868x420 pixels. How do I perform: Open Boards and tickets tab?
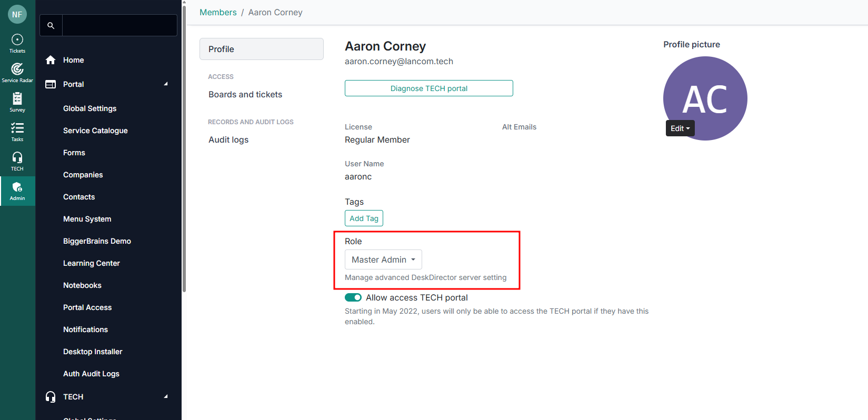pyautogui.click(x=245, y=95)
